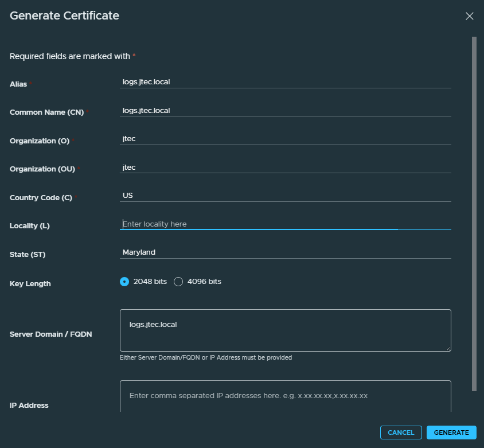Screen dimensions: 484x448
Task: Click the Organization (O) field
Action: (285, 139)
